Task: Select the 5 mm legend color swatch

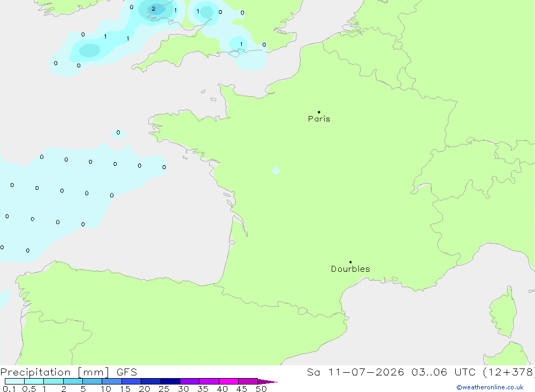Action: (93, 381)
